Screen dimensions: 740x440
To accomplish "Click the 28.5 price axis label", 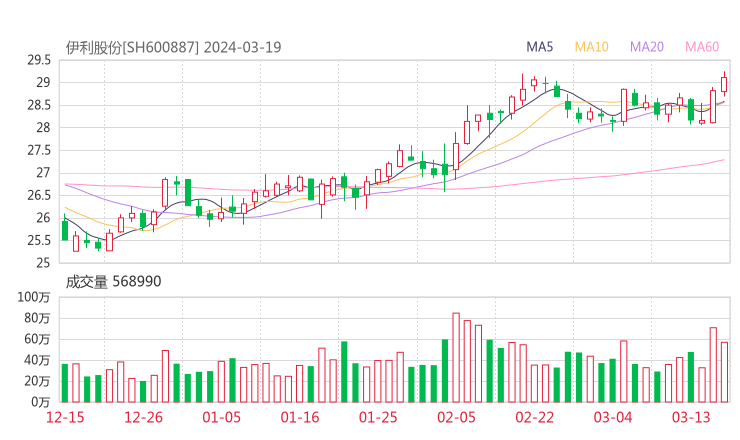I will pos(39,105).
